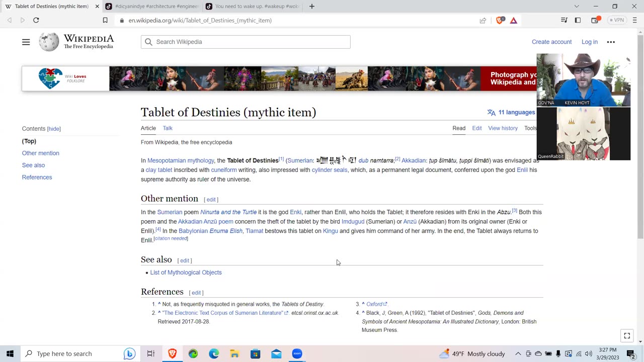Open the weather widget showing 49°F

[x=472, y=354]
